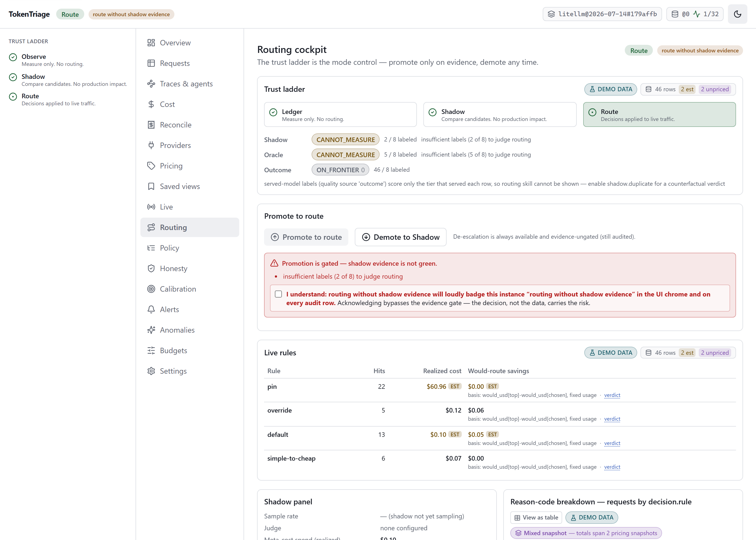Click the Hits column header

pyautogui.click(x=379, y=371)
